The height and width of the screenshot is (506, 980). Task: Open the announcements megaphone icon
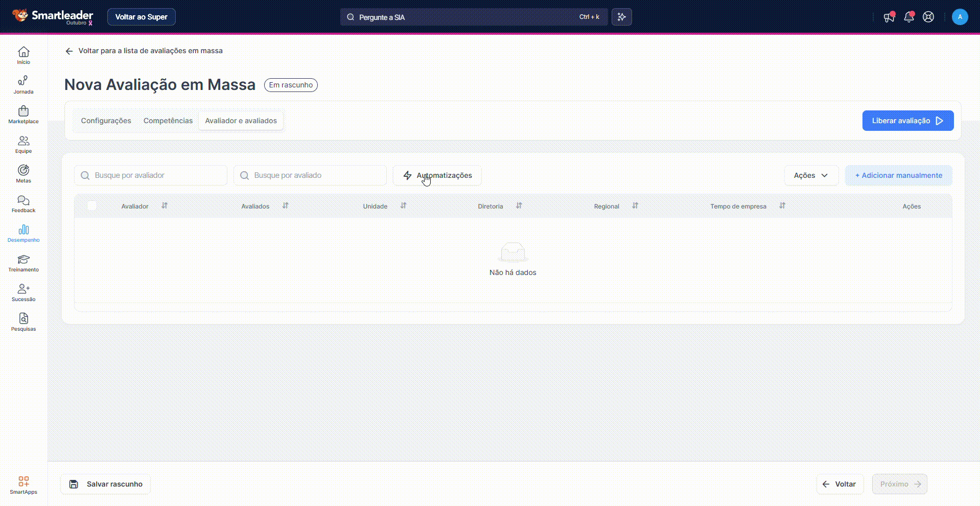[889, 17]
